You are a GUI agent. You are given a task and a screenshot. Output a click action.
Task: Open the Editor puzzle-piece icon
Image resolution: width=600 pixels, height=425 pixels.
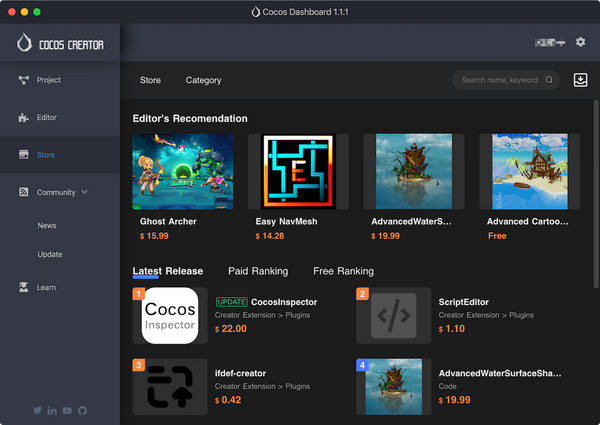[24, 117]
